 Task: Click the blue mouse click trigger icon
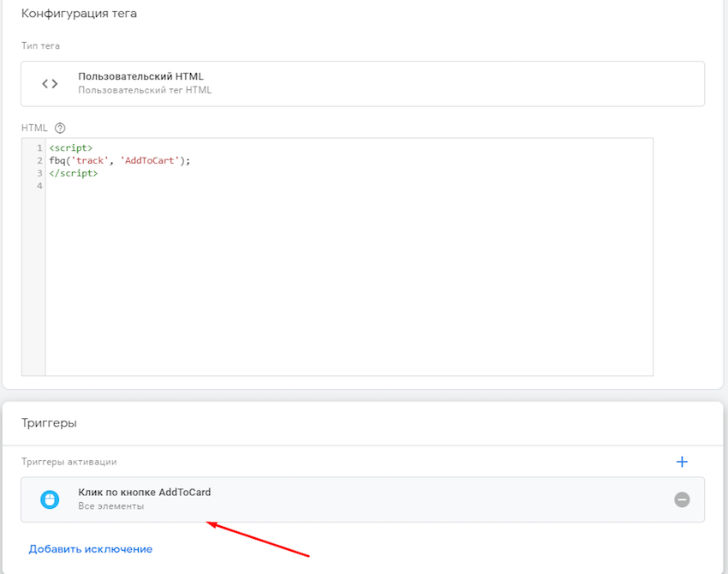pyautogui.click(x=51, y=499)
